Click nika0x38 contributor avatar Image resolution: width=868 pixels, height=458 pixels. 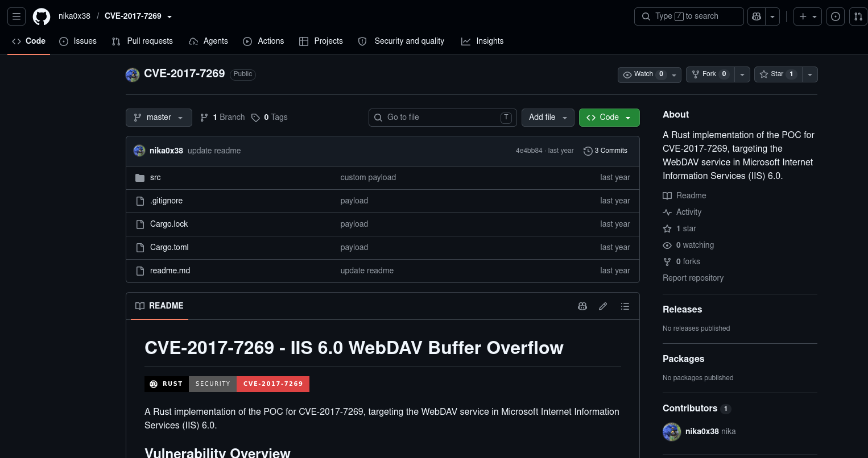(x=672, y=432)
